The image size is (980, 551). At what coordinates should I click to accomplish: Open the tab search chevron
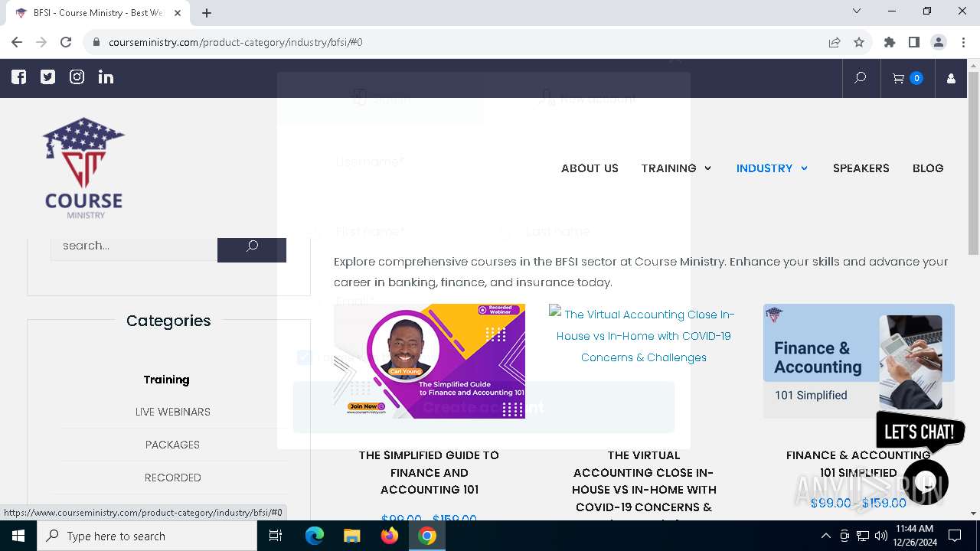[857, 11]
